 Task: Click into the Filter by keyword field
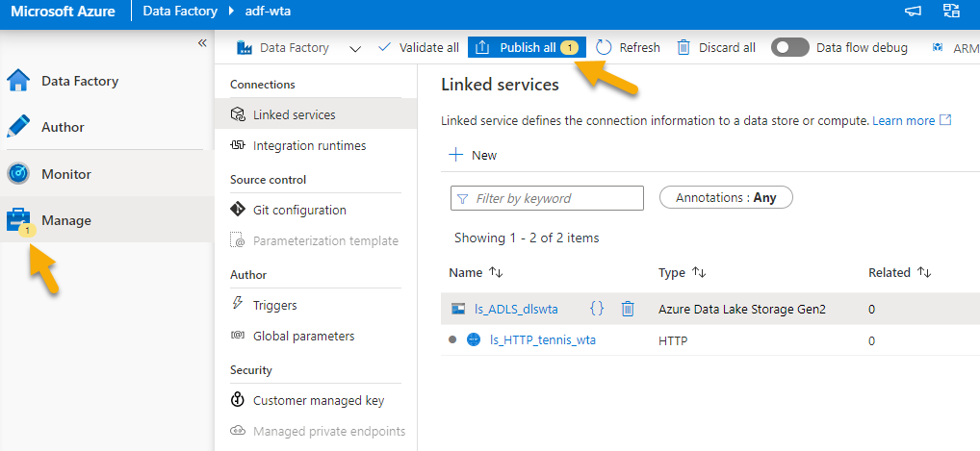547,198
